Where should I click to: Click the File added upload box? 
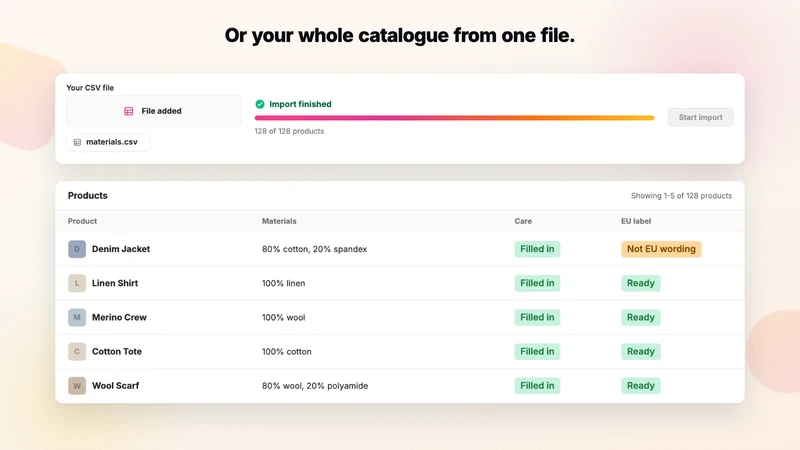[154, 111]
